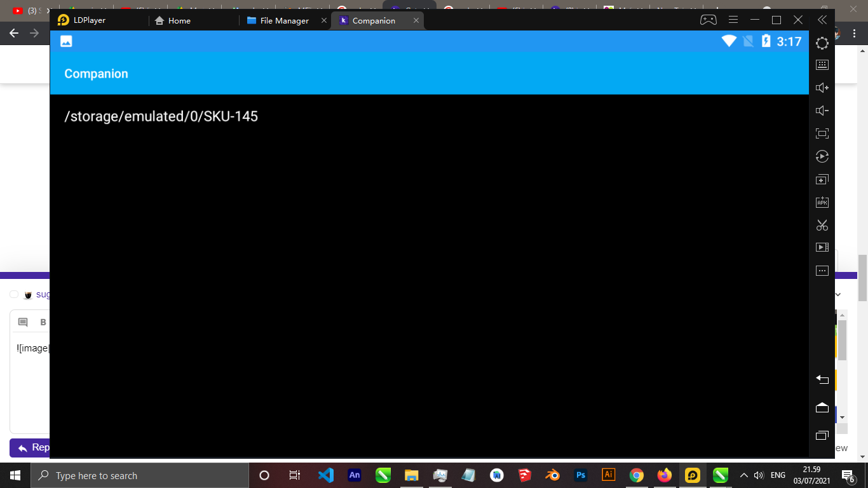The width and height of the screenshot is (868, 488).
Task: Click the LDPlayer logo in title bar
Action: click(x=64, y=20)
